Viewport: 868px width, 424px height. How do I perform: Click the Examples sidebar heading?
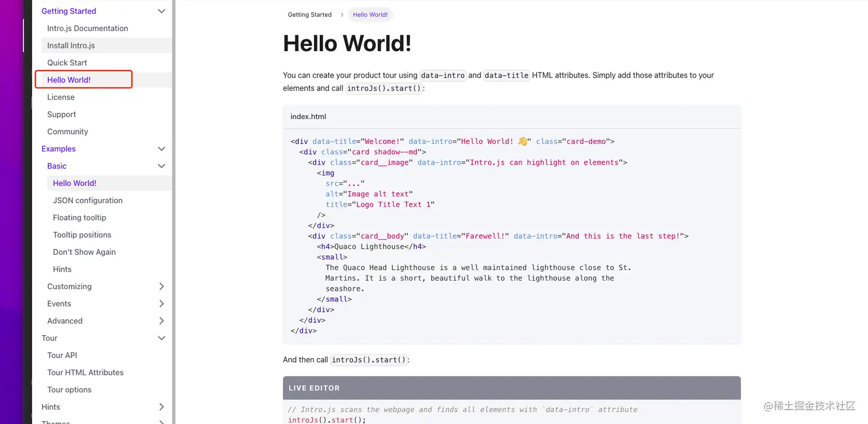[x=59, y=149]
